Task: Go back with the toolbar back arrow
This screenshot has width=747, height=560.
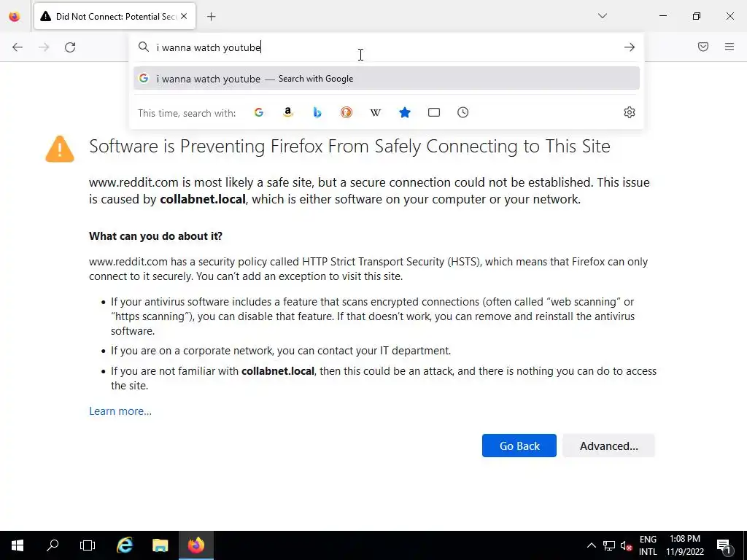Action: 18,47
